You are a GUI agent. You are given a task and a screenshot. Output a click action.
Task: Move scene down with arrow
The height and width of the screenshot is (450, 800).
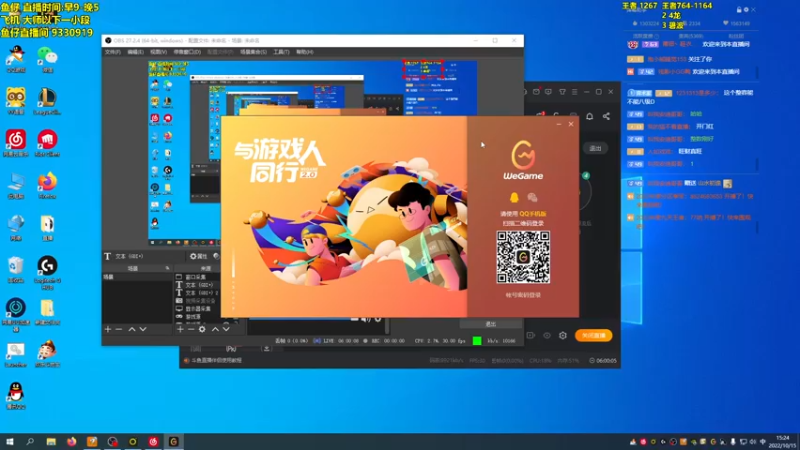143,330
